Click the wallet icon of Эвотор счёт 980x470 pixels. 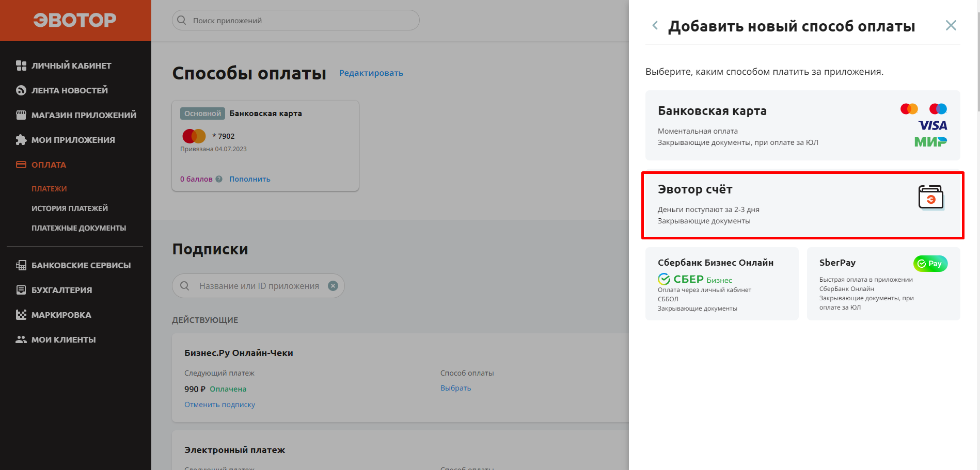point(931,198)
